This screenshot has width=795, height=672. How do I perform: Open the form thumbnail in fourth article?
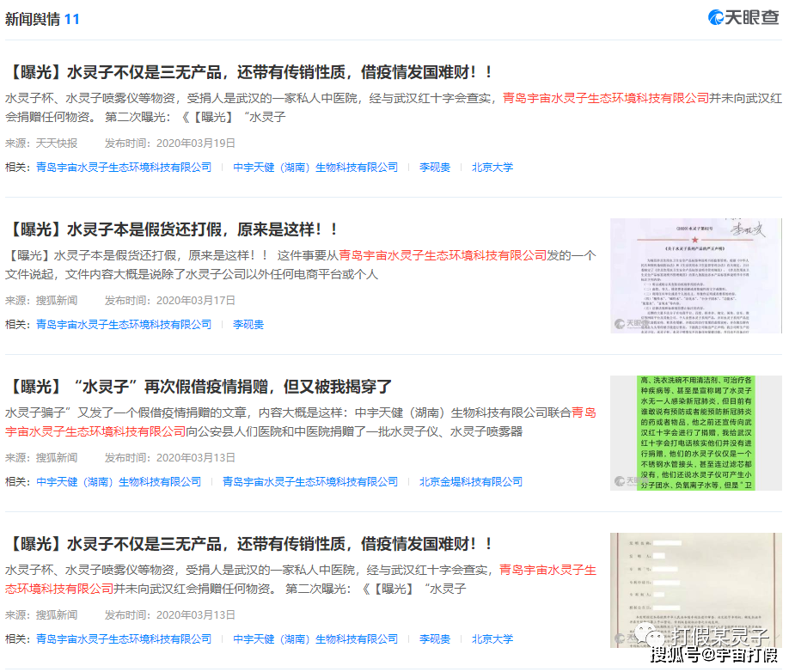[695, 590]
